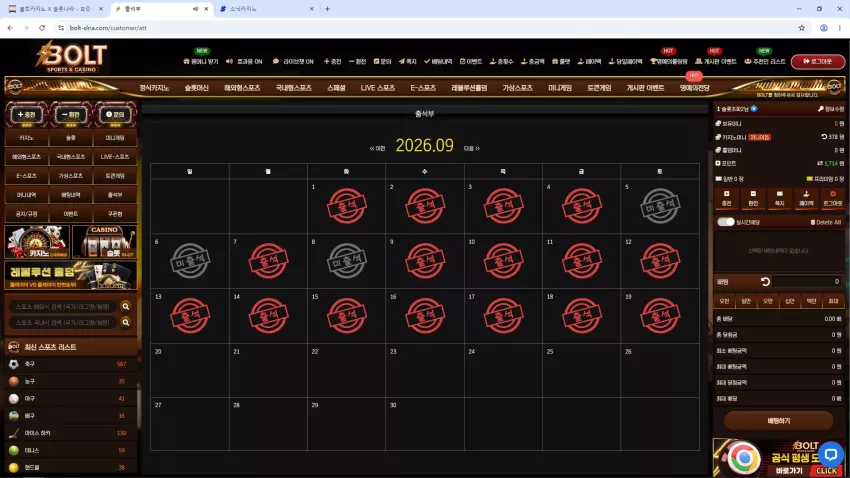Screen dimensions: 850x478
Task: Open the E-스포츠 main menu
Action: [423, 88]
